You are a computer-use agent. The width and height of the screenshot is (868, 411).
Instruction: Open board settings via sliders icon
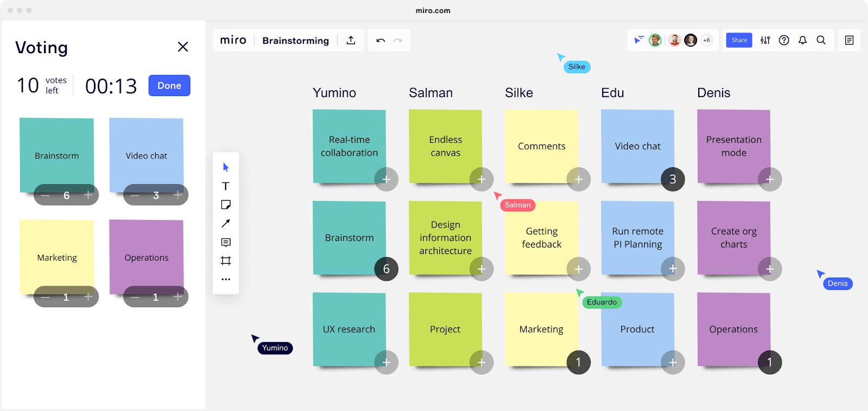coord(765,40)
